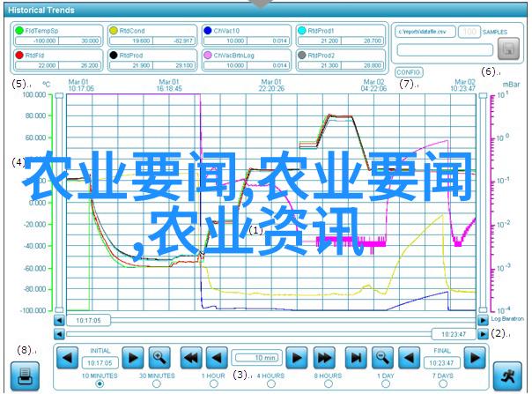Click the CONFIG button
This screenshot has width=532, height=394.
tap(409, 72)
